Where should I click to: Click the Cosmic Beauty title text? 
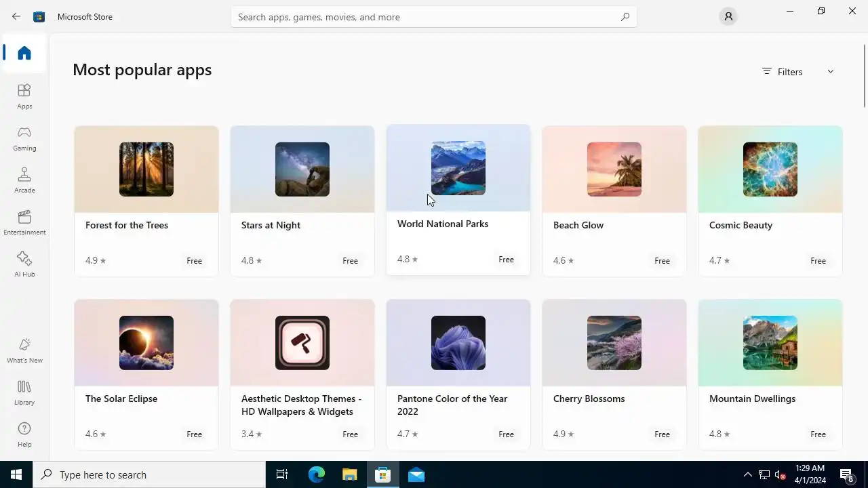click(741, 225)
